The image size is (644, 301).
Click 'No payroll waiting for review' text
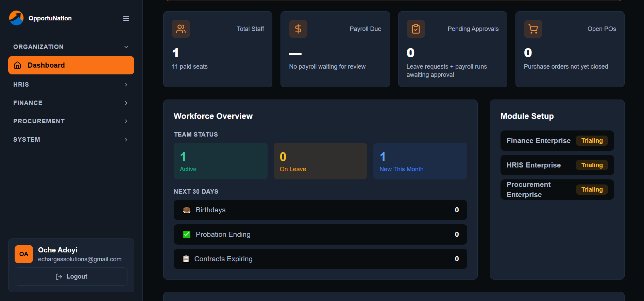click(x=327, y=67)
